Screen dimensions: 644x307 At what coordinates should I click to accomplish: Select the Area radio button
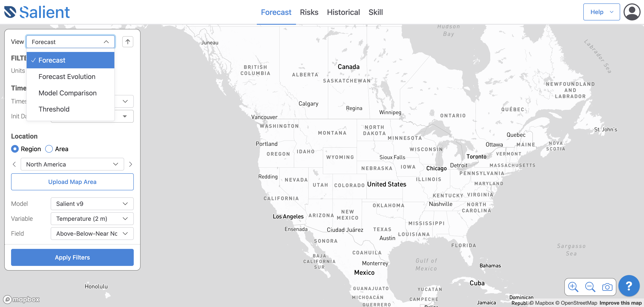pyautogui.click(x=49, y=149)
